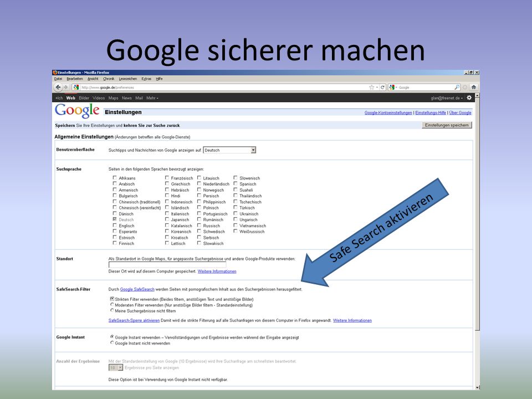Go to Maps in Google bar
The image size is (532, 399).
(113, 98)
